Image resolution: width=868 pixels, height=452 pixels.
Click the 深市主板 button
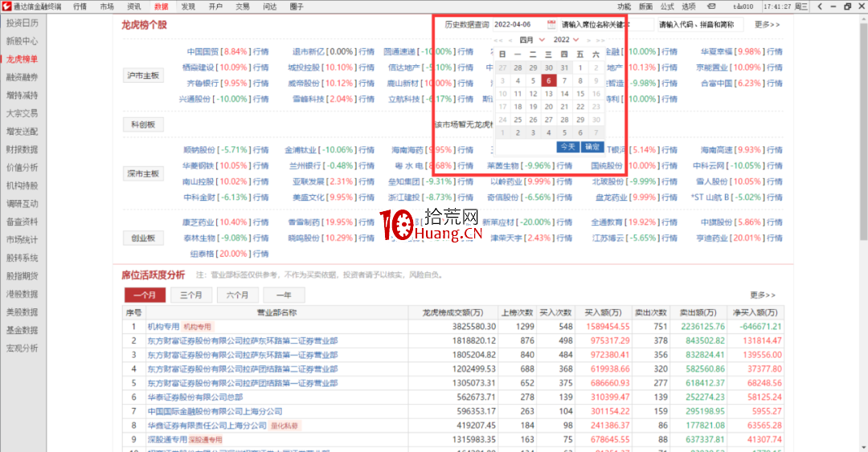point(143,173)
